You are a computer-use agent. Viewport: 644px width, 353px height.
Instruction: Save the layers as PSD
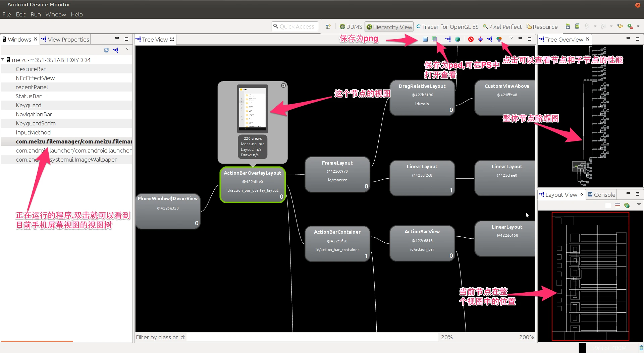click(x=434, y=39)
